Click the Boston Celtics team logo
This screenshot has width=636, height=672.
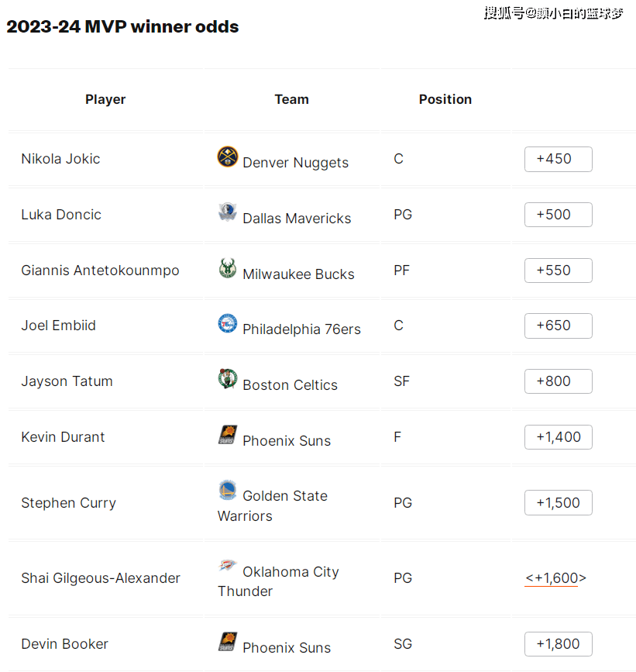(227, 380)
